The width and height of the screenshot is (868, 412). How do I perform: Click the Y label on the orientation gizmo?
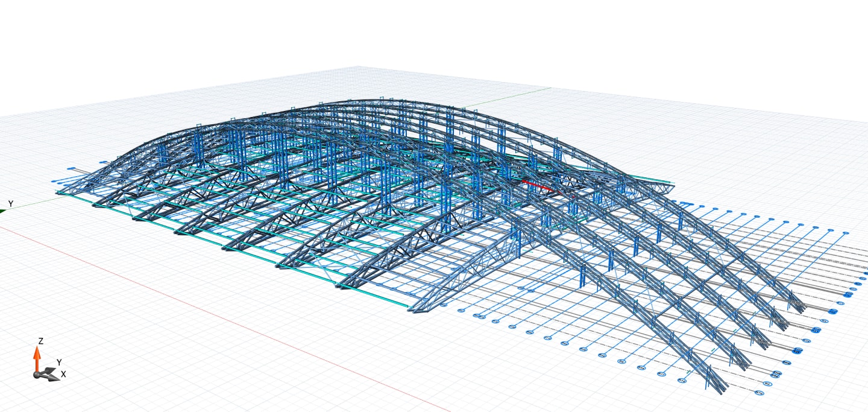pyautogui.click(x=58, y=362)
